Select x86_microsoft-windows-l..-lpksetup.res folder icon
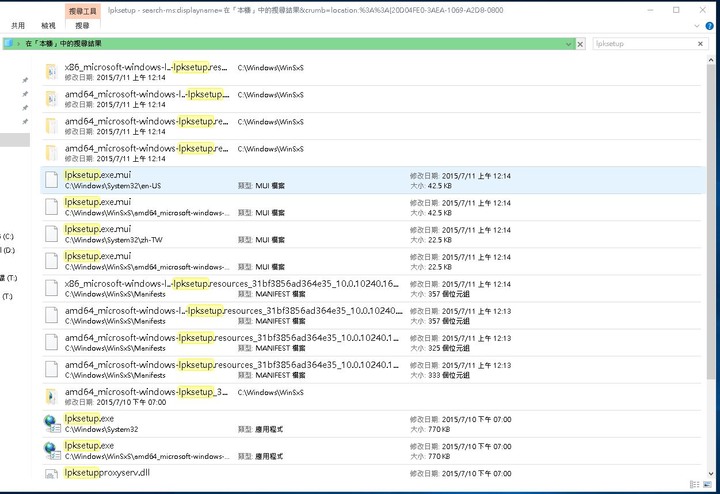Image resolution: width=720 pixels, height=494 pixels. 51,72
